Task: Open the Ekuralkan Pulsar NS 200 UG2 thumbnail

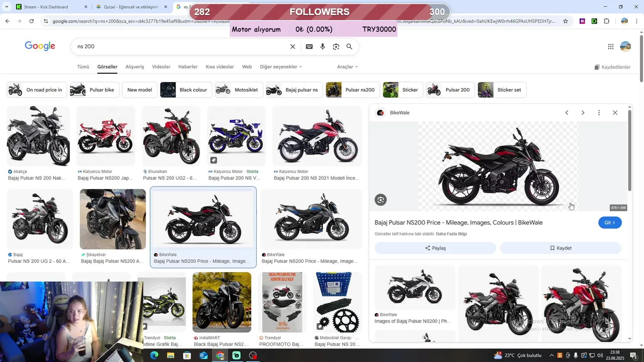Action: [x=172, y=136]
